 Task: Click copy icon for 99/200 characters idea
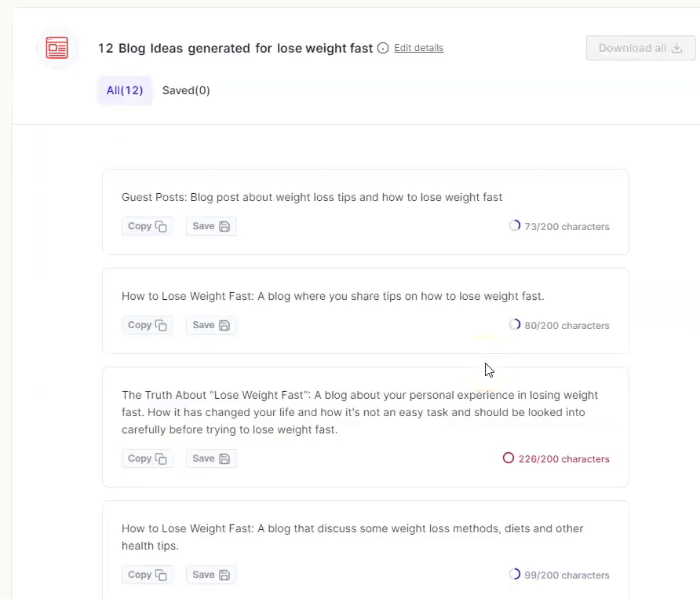[x=161, y=575]
